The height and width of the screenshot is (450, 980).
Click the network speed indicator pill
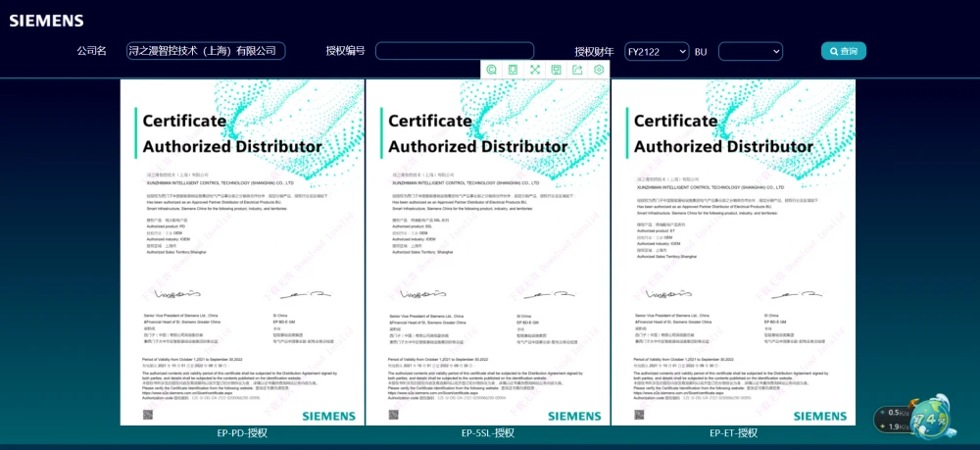894,420
